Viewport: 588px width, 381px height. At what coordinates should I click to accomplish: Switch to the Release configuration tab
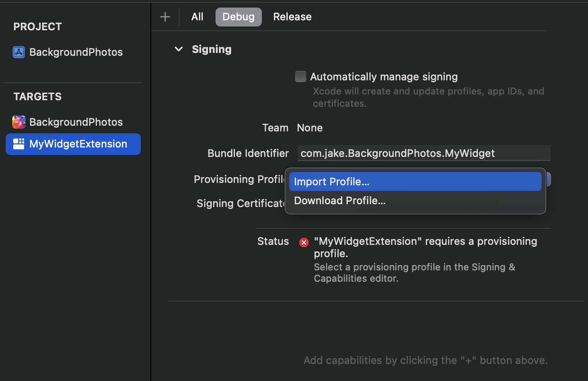pyautogui.click(x=292, y=17)
